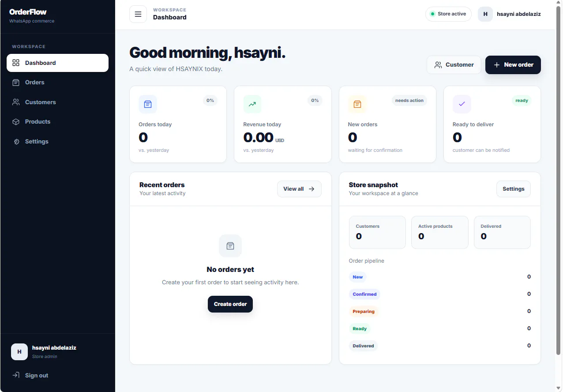Click the H avatar in sidebar footer
The image size is (563, 392).
[19, 352]
